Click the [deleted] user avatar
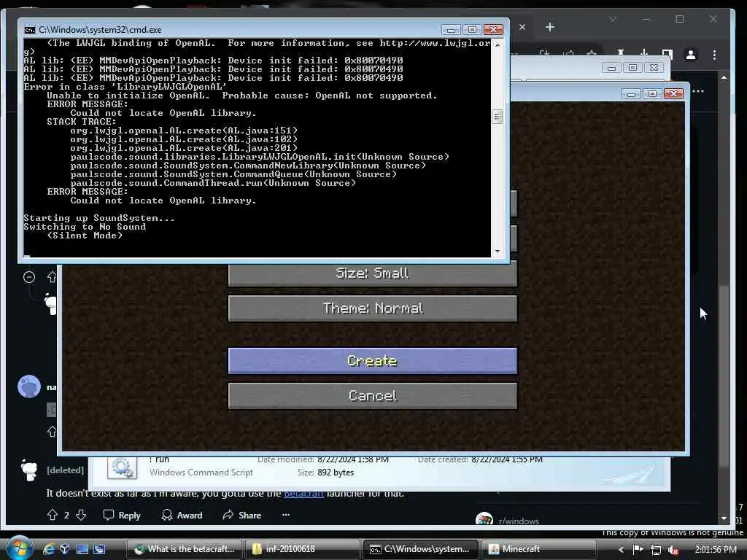 (x=29, y=470)
